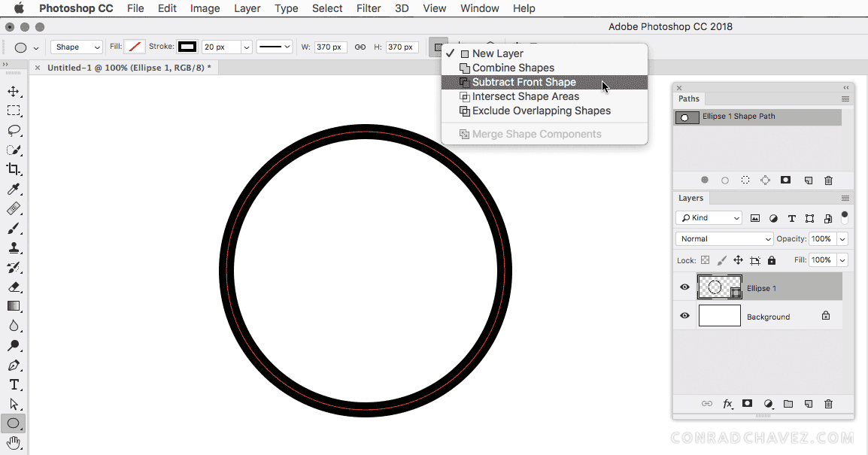The width and height of the screenshot is (868, 455).
Task: Select the Lasso tool
Action: 14,131
